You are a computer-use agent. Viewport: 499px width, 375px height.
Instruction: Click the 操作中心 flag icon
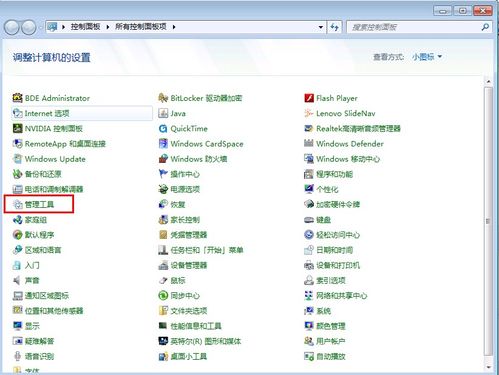pos(163,174)
